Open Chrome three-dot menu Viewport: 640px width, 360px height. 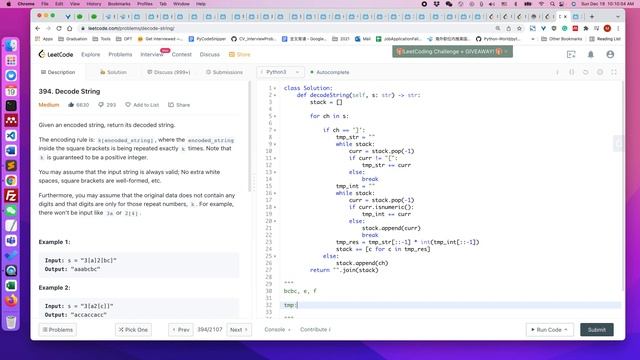(x=618, y=29)
